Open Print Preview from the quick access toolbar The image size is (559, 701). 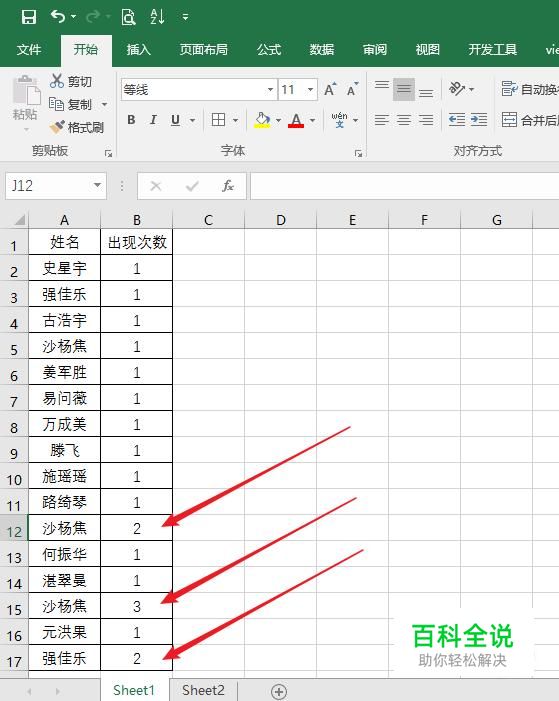tap(128, 17)
